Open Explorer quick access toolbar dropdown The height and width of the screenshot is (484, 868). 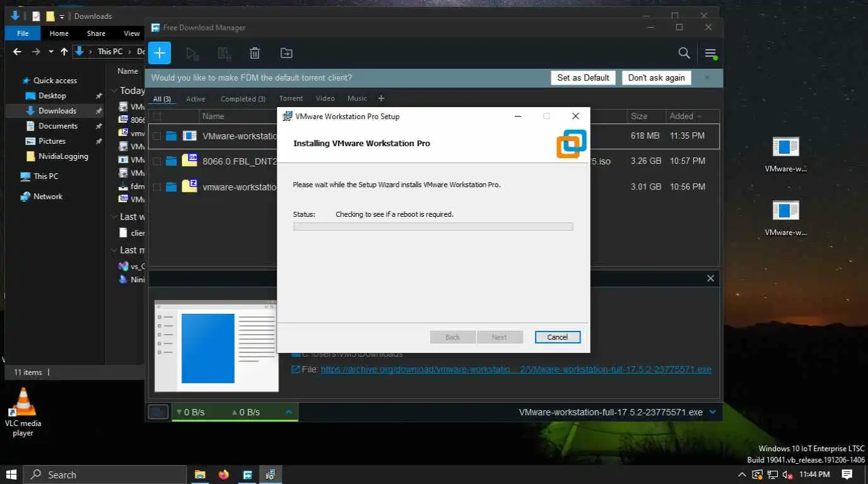point(62,16)
